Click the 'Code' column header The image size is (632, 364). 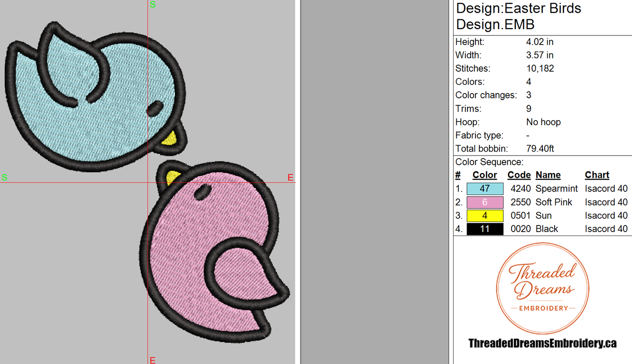click(519, 175)
